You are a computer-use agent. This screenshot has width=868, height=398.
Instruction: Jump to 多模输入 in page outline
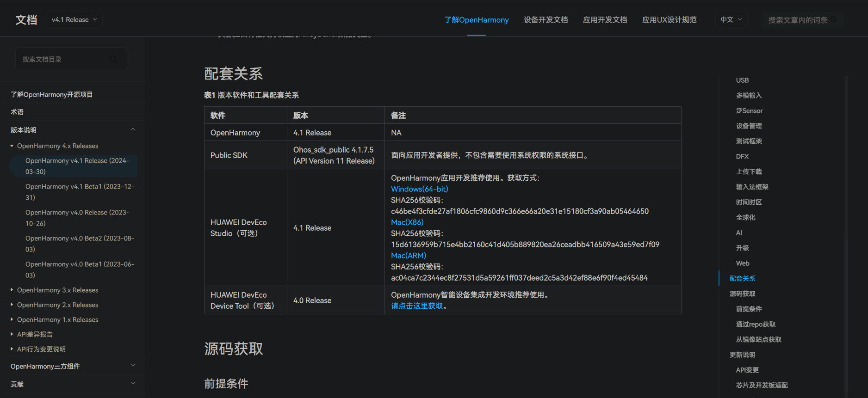[749, 95]
